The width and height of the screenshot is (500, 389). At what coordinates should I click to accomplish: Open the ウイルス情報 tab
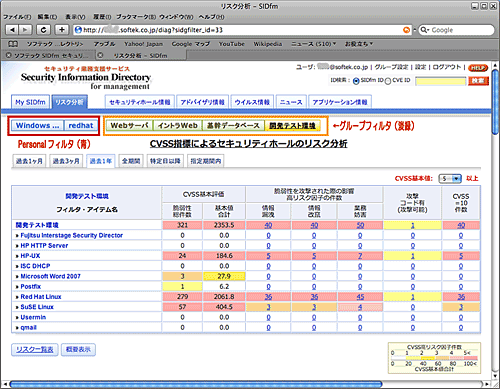pyautogui.click(x=252, y=102)
